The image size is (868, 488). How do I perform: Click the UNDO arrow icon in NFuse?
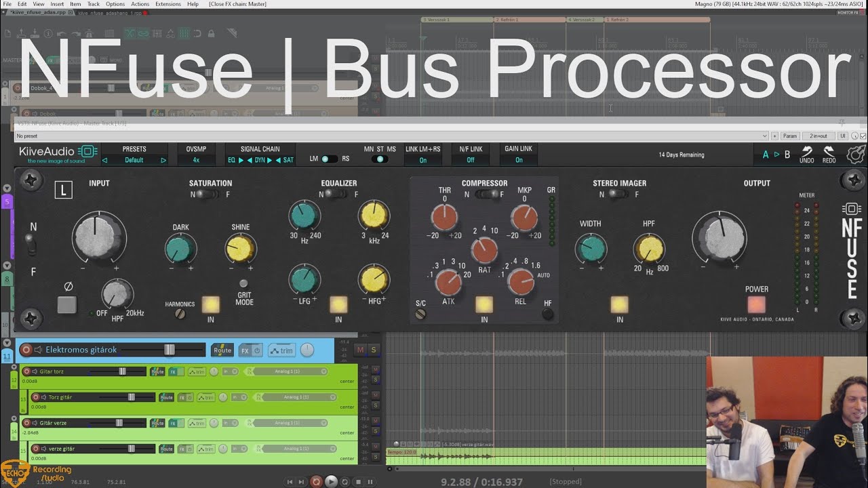[x=806, y=152]
